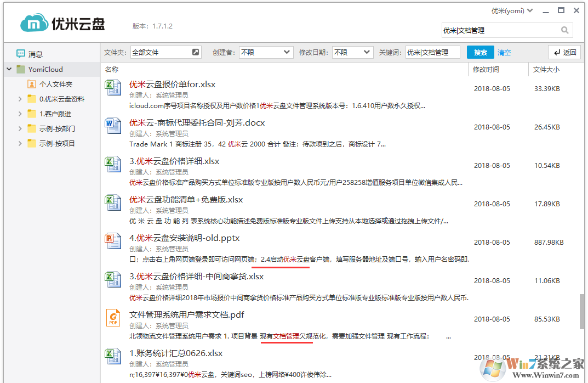The width and height of the screenshot is (588, 383).
Task: Open 3.优米云盘价格详细-中间商拿货.xlsx file link
Action: tap(196, 276)
